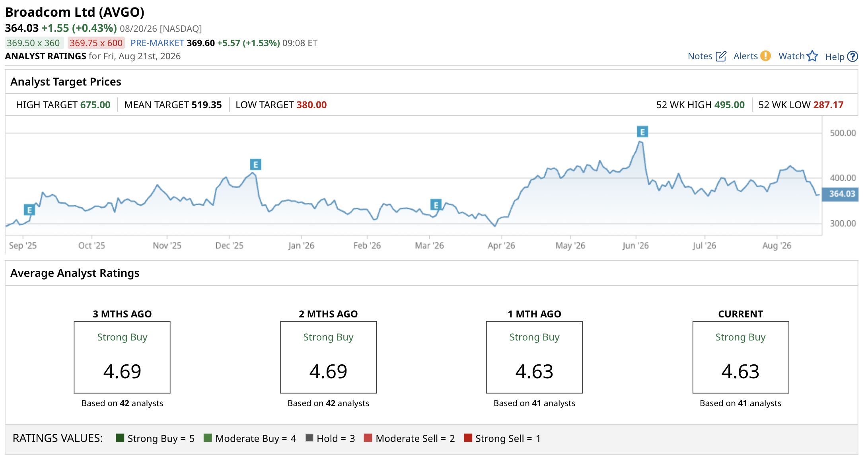The image size is (868, 463).
Task: Click the Notes pencil edit icon
Action: [721, 56]
